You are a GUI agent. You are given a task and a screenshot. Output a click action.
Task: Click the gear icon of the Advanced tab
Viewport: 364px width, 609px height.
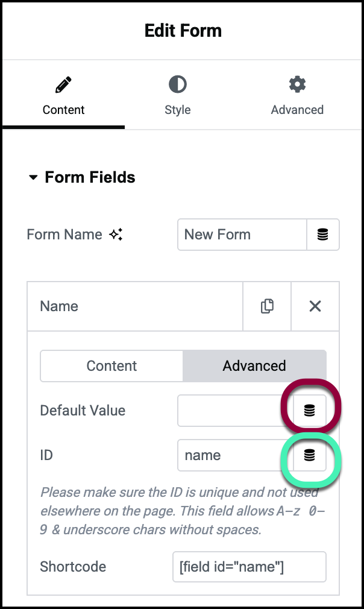coord(297,84)
